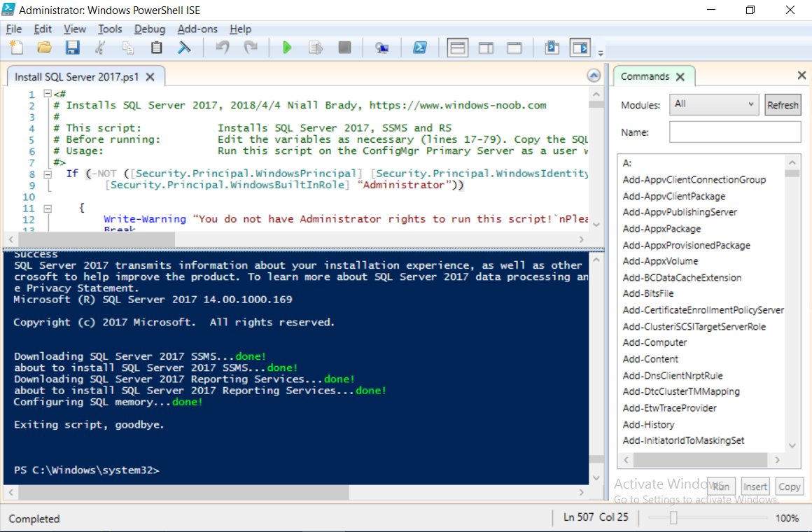The image size is (812, 532).
Task: Close the Commands add-on pane
Action: click(x=801, y=75)
